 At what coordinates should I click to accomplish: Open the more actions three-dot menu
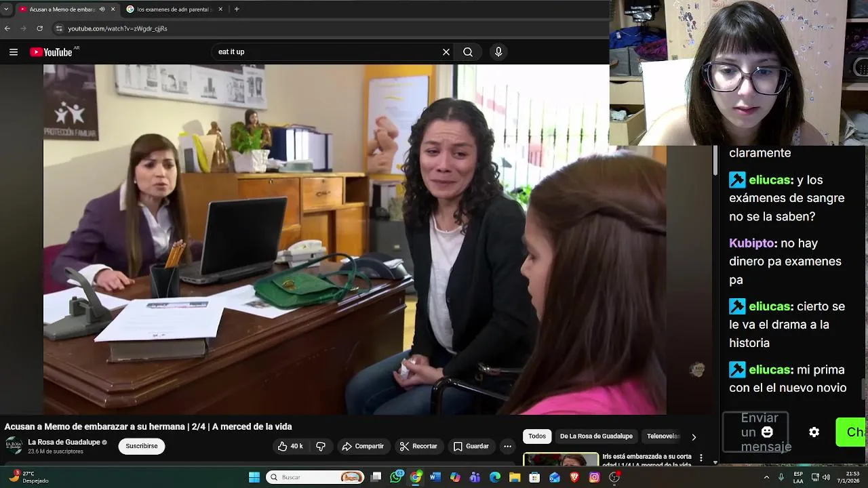(x=507, y=446)
